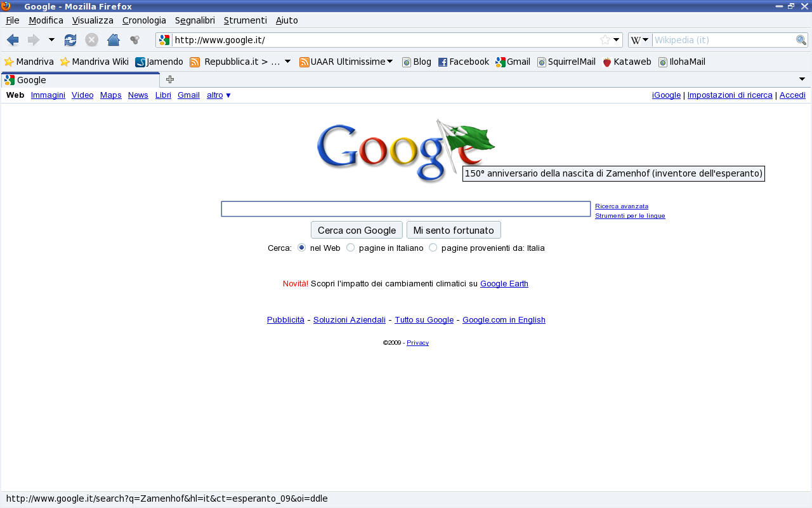Click the 'Cerca con Google' button

point(357,230)
